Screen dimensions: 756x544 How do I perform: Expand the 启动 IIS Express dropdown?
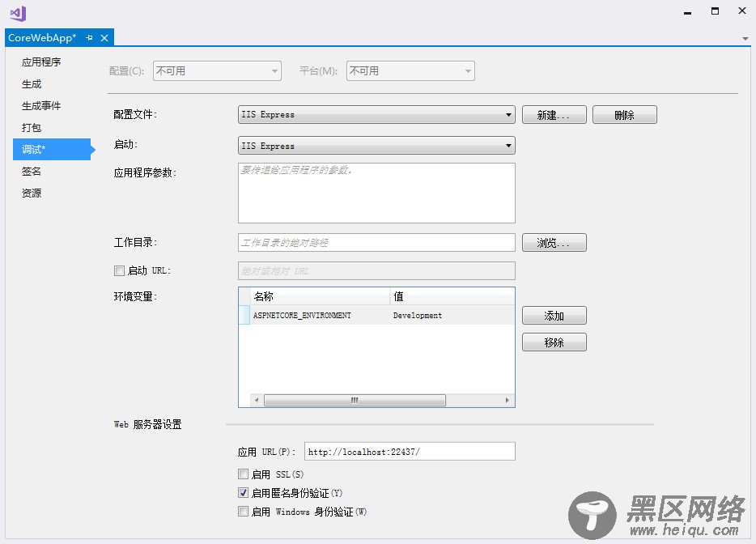point(376,146)
